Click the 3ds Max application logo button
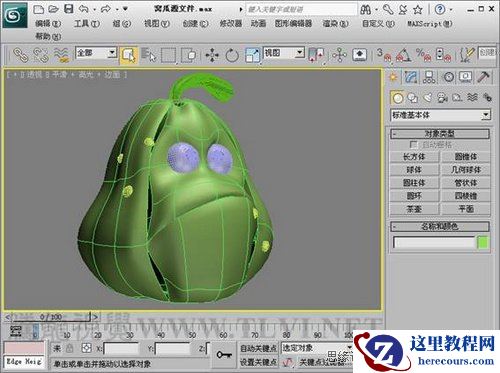Viewport: 500px width, 373px height. [x=14, y=15]
